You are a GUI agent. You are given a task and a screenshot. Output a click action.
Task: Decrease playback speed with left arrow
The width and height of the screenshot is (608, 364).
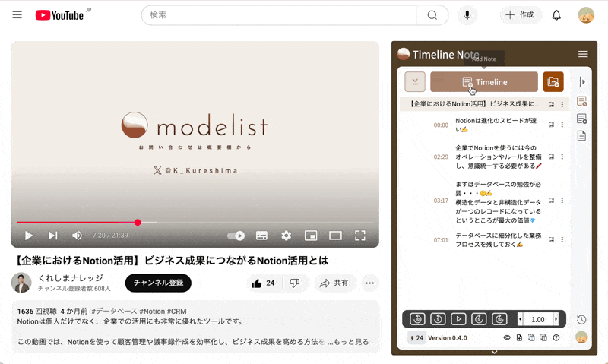click(520, 319)
